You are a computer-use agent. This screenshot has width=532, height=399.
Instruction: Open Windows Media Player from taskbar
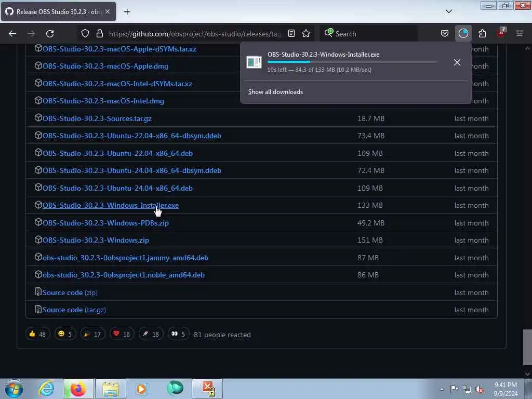142,389
